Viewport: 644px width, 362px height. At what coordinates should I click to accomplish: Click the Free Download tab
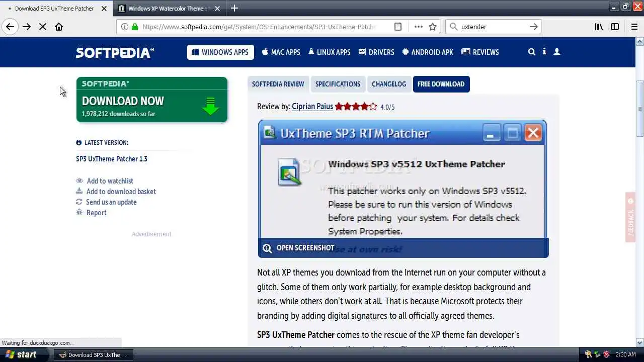(x=441, y=84)
